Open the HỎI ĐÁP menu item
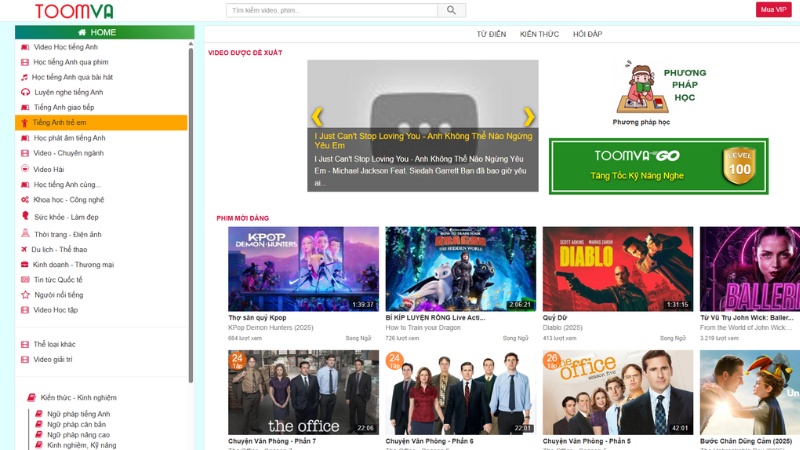 [587, 34]
